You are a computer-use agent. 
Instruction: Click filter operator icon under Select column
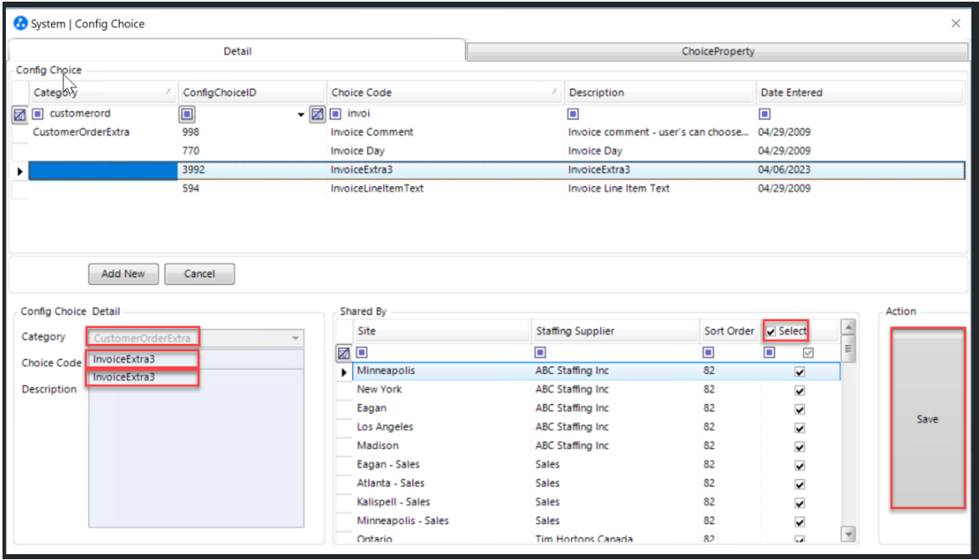[x=770, y=352]
